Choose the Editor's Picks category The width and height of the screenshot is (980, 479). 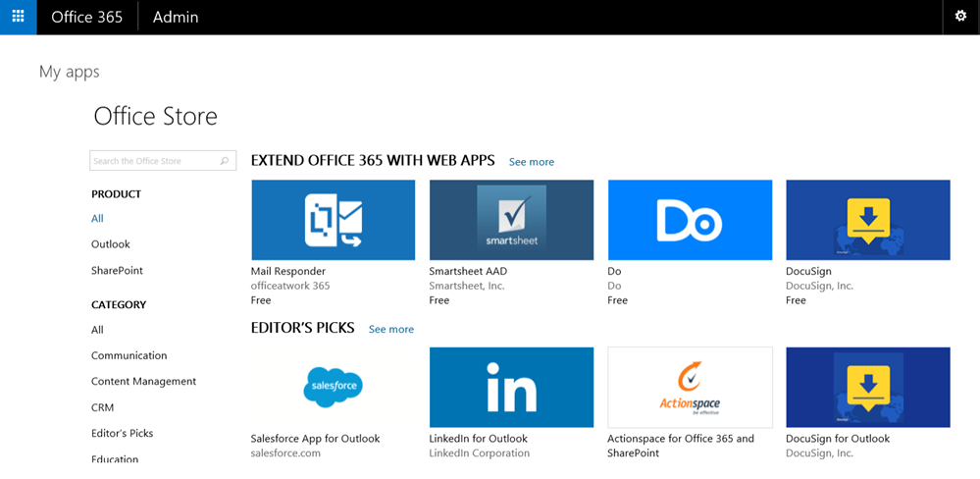tap(122, 433)
